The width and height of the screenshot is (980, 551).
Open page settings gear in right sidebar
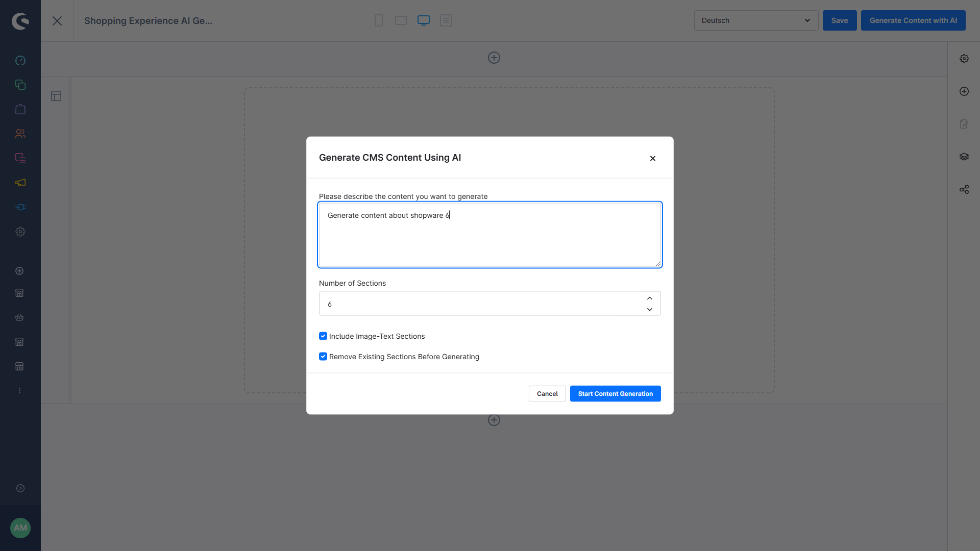pos(964,58)
